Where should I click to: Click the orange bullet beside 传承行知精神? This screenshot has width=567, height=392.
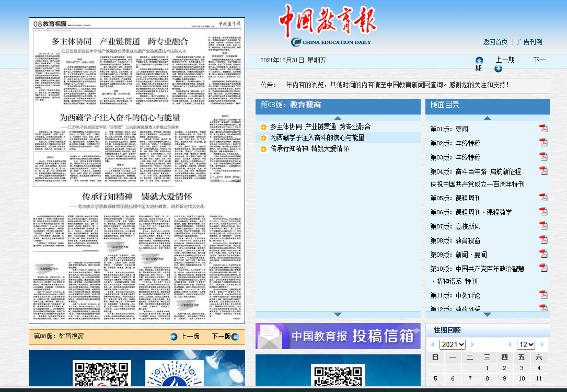[263, 148]
